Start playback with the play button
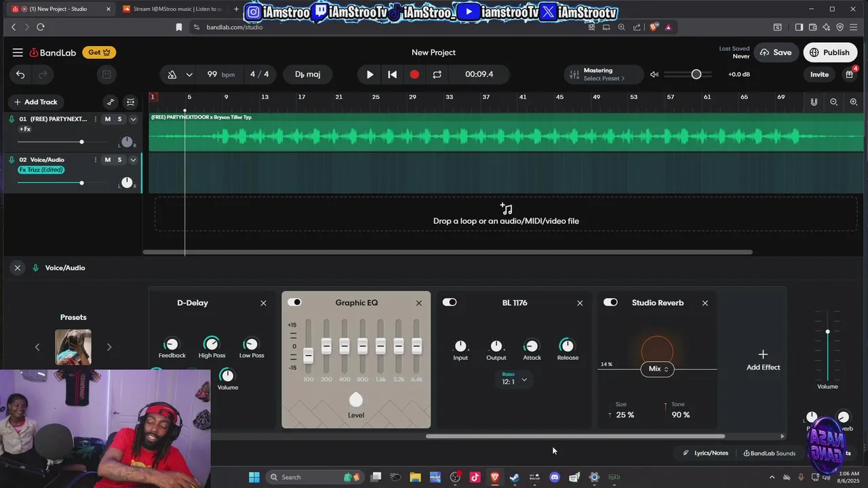868x488 pixels. click(x=370, y=75)
